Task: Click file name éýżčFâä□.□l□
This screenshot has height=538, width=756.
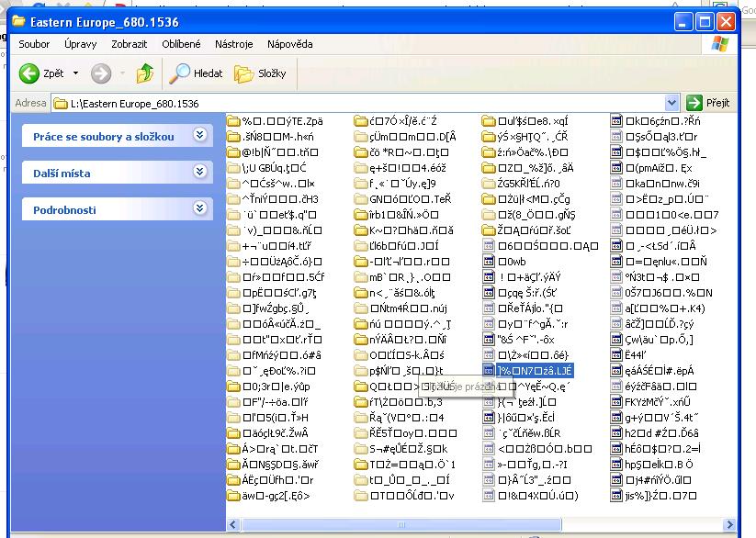Action: (x=660, y=387)
